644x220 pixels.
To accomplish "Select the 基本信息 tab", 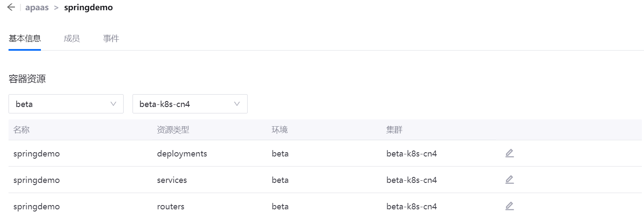I will point(25,39).
